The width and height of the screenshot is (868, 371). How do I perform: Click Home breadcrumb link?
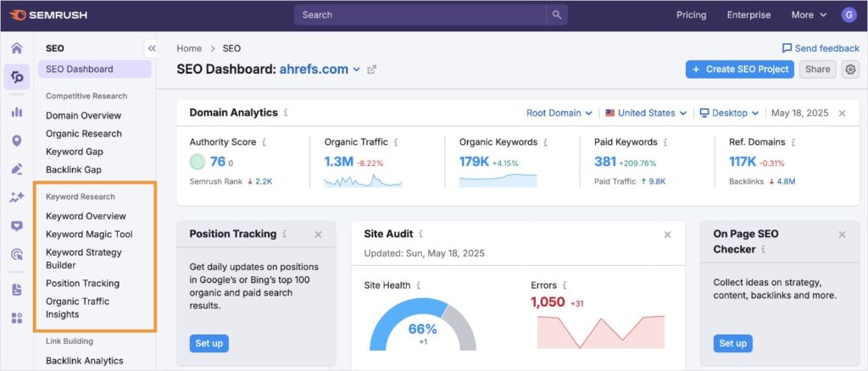tap(189, 48)
